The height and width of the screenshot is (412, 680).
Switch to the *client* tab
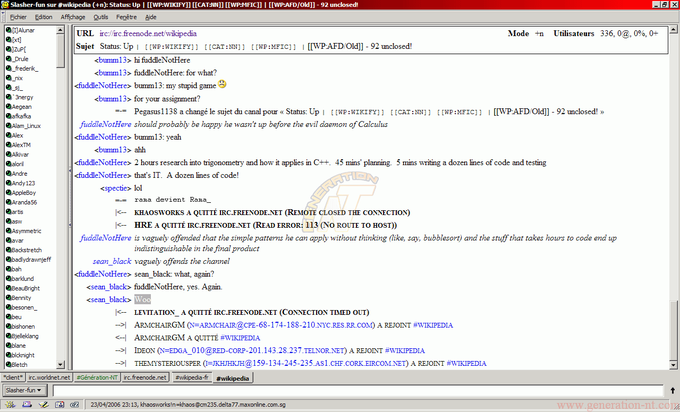[x=13, y=377]
